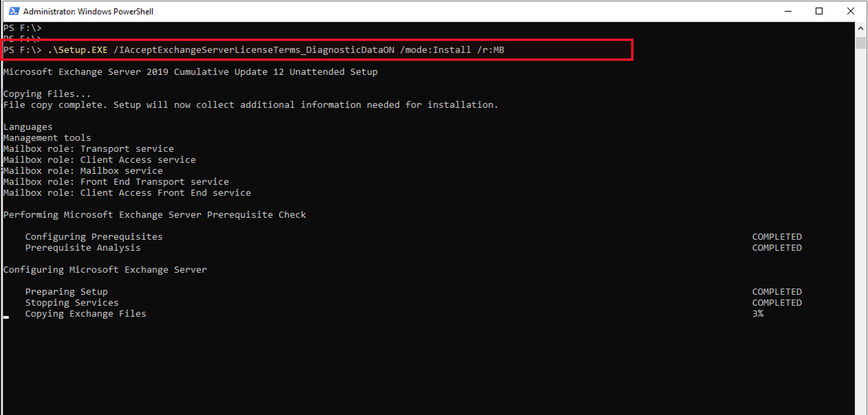The width and height of the screenshot is (868, 415).
Task: Click the blinking cursor block in the console
Action: pyautogui.click(x=6, y=316)
